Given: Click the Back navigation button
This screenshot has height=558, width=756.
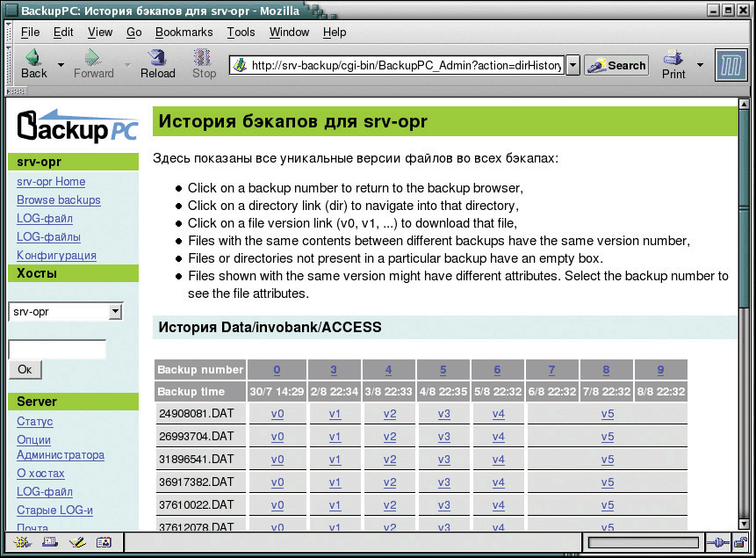Looking at the screenshot, I should (x=33, y=64).
